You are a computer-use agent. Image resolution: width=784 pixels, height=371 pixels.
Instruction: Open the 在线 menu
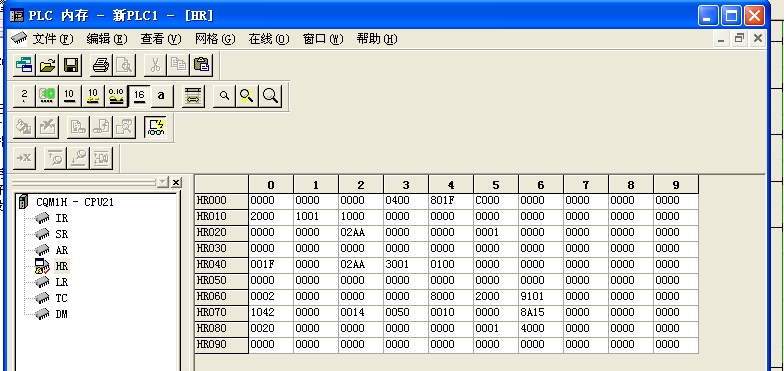(x=269, y=39)
